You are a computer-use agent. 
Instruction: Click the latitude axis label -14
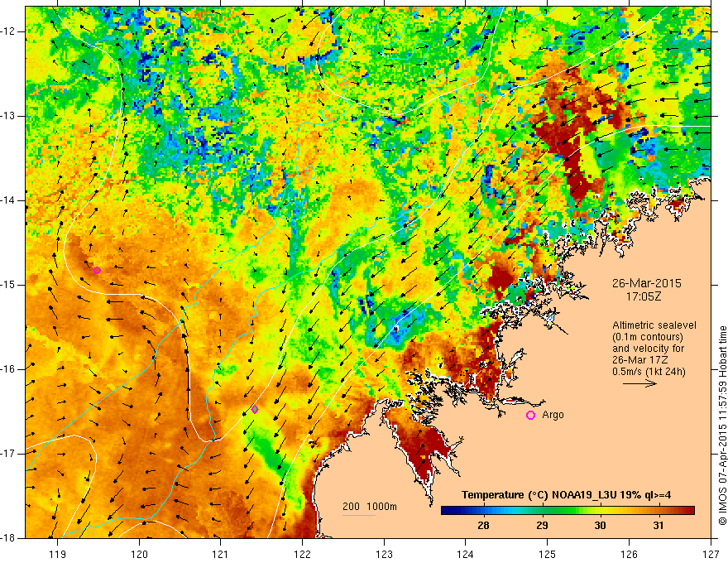(x=8, y=200)
